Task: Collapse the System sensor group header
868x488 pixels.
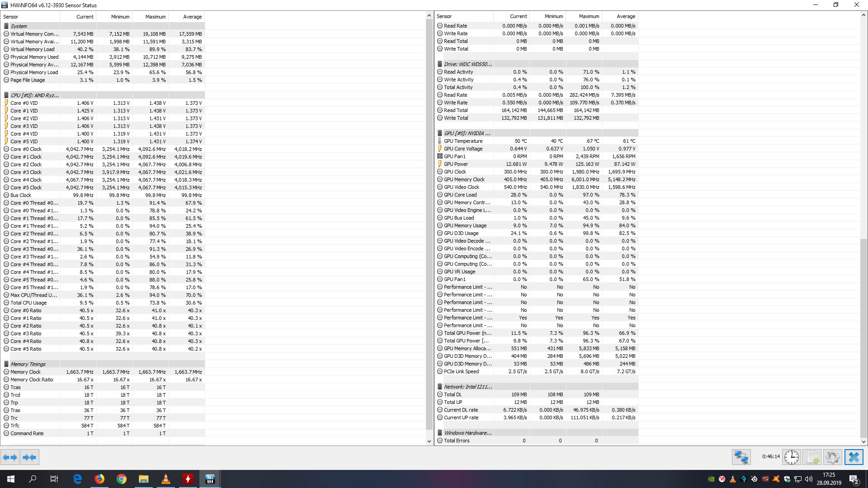Action: 19,26
